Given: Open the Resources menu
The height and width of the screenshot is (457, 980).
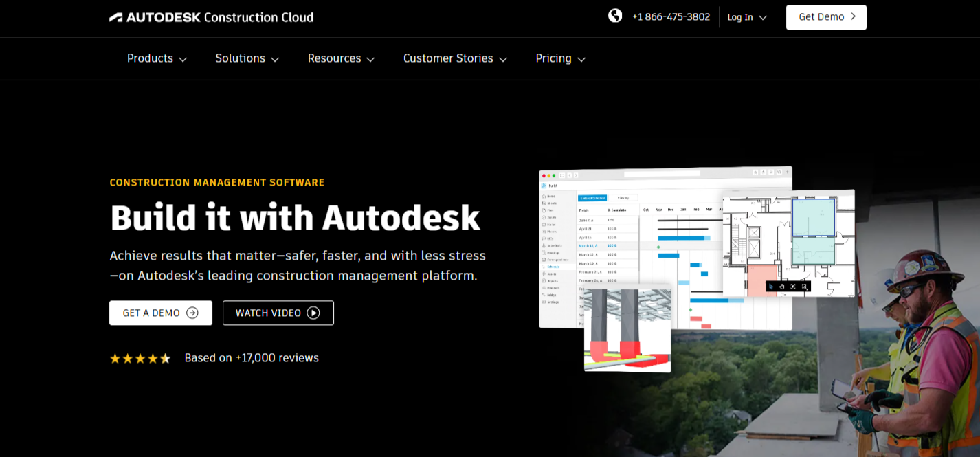Looking at the screenshot, I should (x=341, y=59).
